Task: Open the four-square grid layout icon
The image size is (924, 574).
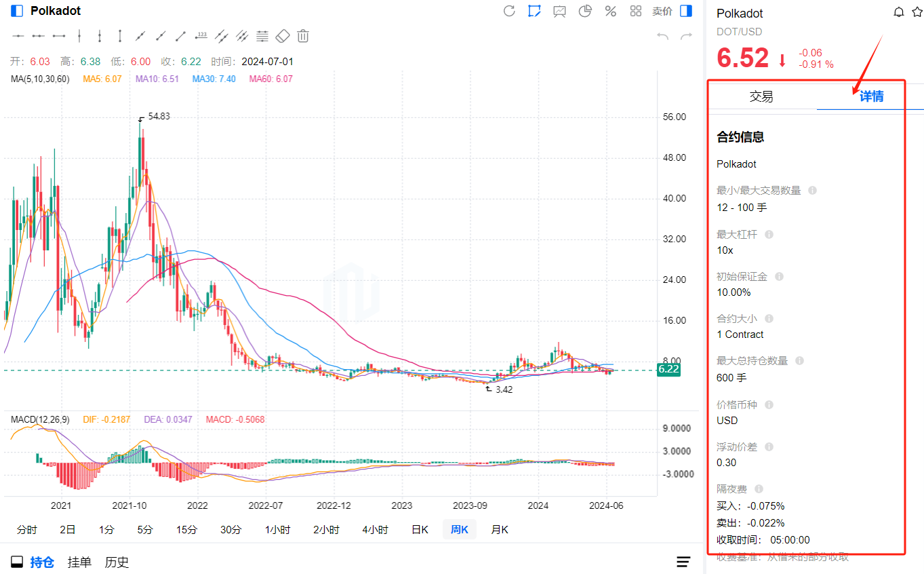Action: 636,11
